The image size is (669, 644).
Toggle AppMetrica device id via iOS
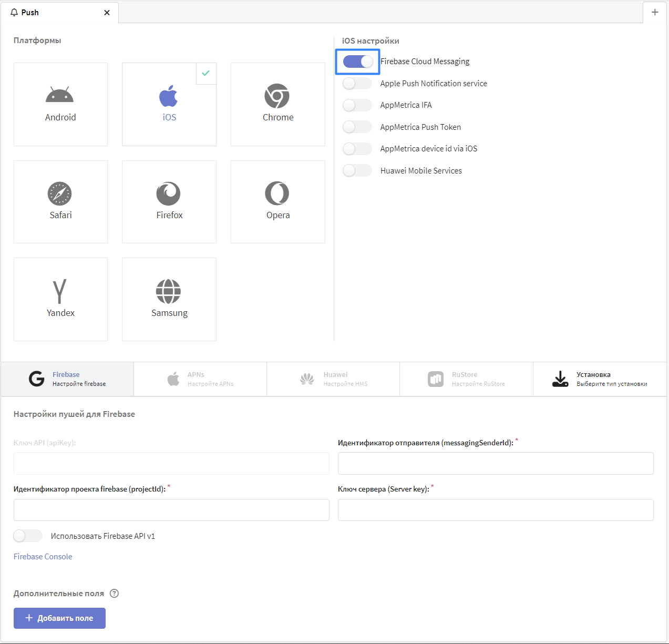click(x=357, y=149)
